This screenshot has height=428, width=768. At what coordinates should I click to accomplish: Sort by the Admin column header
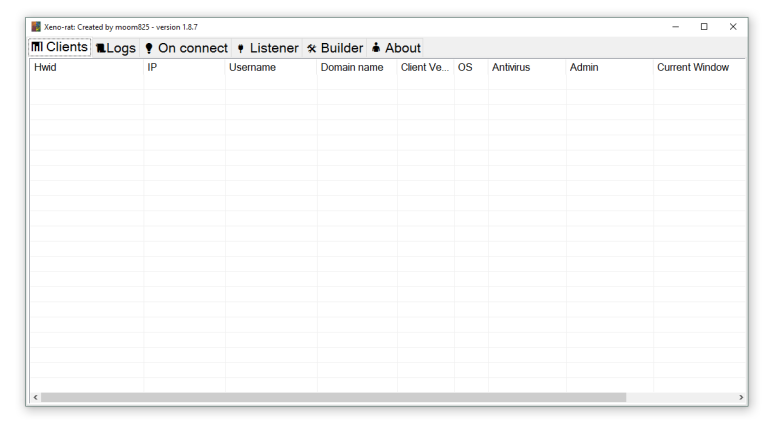point(609,67)
